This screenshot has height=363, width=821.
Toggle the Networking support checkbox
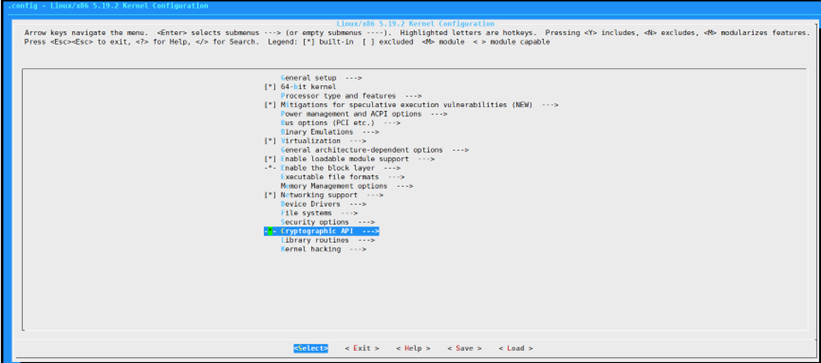tap(270, 195)
